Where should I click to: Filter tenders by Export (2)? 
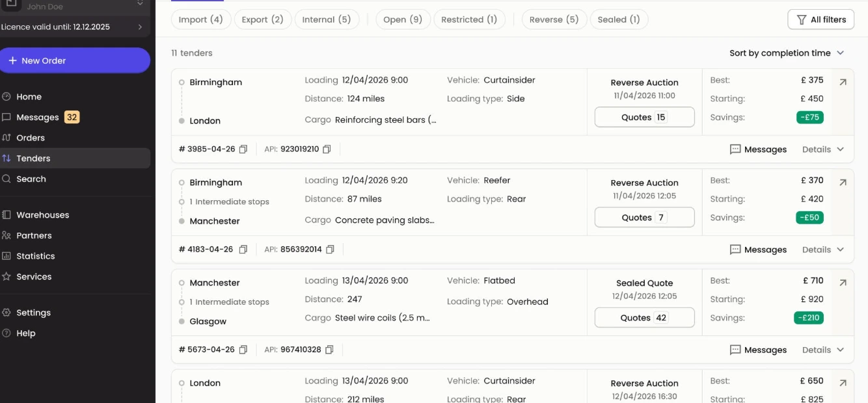tap(262, 19)
